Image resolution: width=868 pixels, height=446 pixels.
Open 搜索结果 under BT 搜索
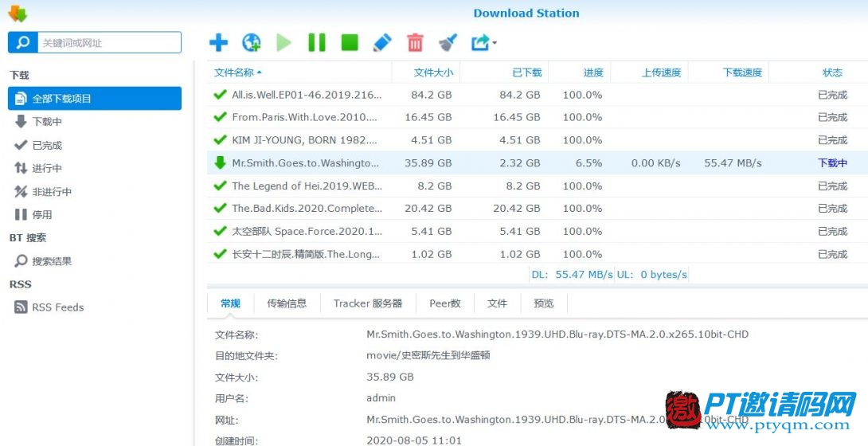click(95, 261)
